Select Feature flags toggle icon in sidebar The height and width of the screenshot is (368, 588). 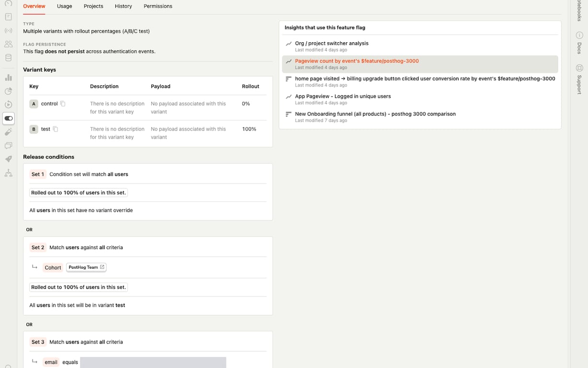[8, 118]
